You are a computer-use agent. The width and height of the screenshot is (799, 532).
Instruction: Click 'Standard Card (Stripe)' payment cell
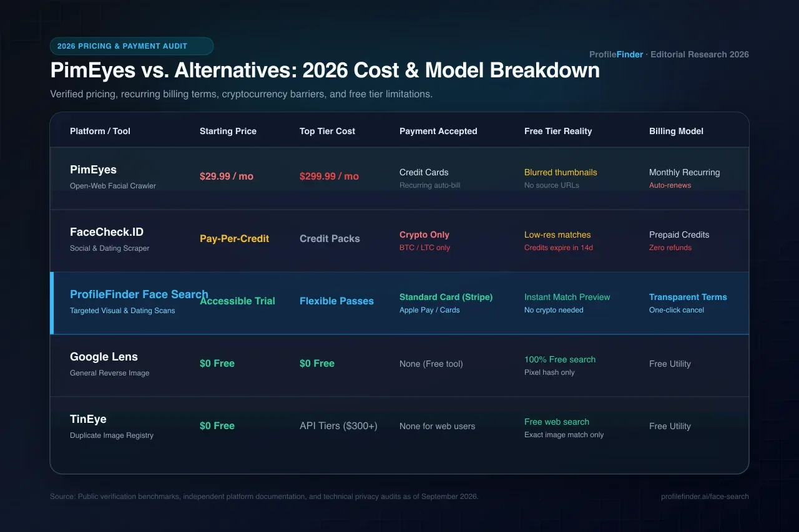pos(446,297)
